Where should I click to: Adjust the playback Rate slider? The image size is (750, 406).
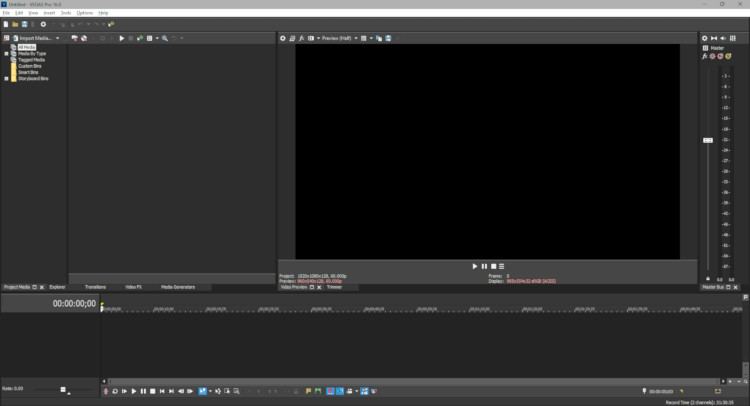[x=63, y=389]
